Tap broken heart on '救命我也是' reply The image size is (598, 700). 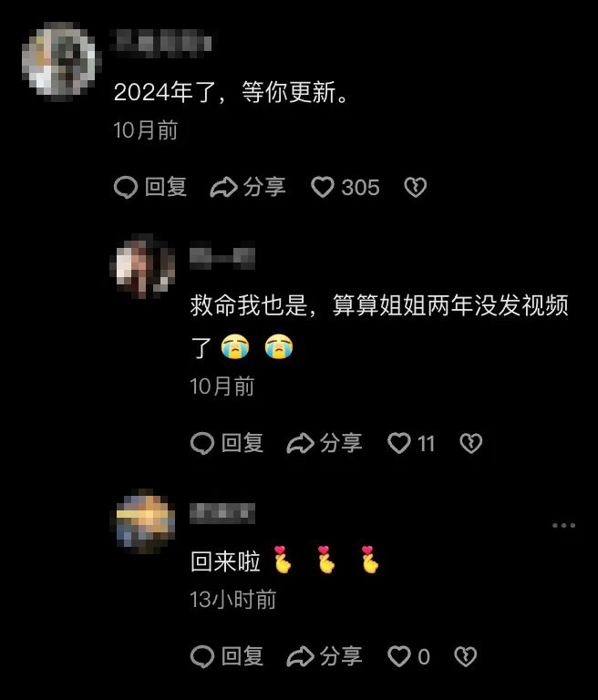470,443
